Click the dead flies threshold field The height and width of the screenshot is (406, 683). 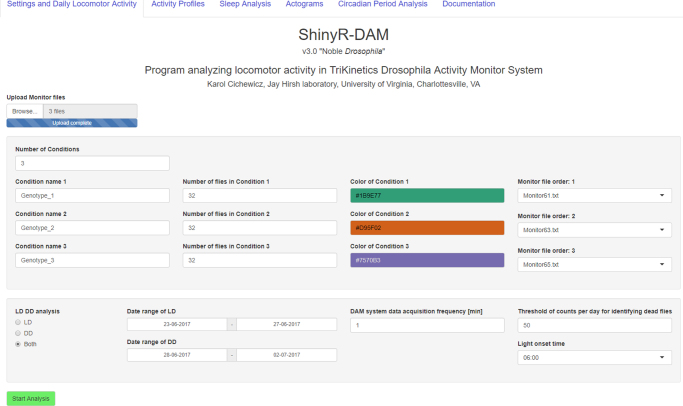click(595, 325)
